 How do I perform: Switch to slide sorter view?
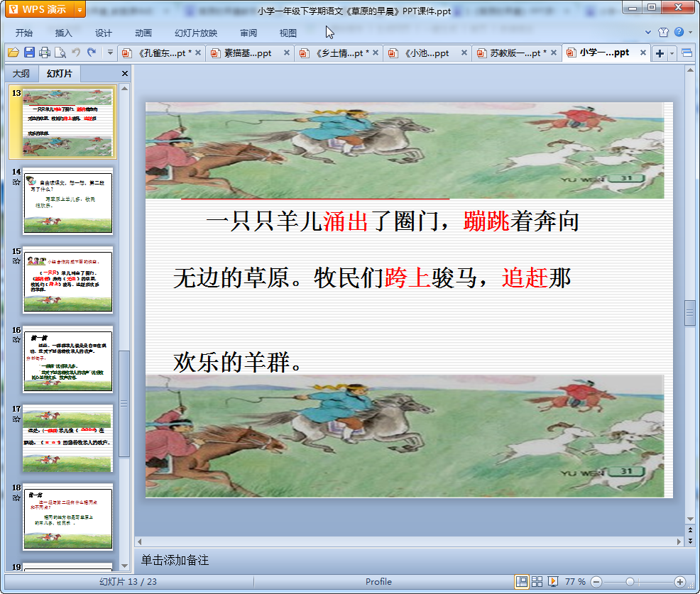(537, 581)
